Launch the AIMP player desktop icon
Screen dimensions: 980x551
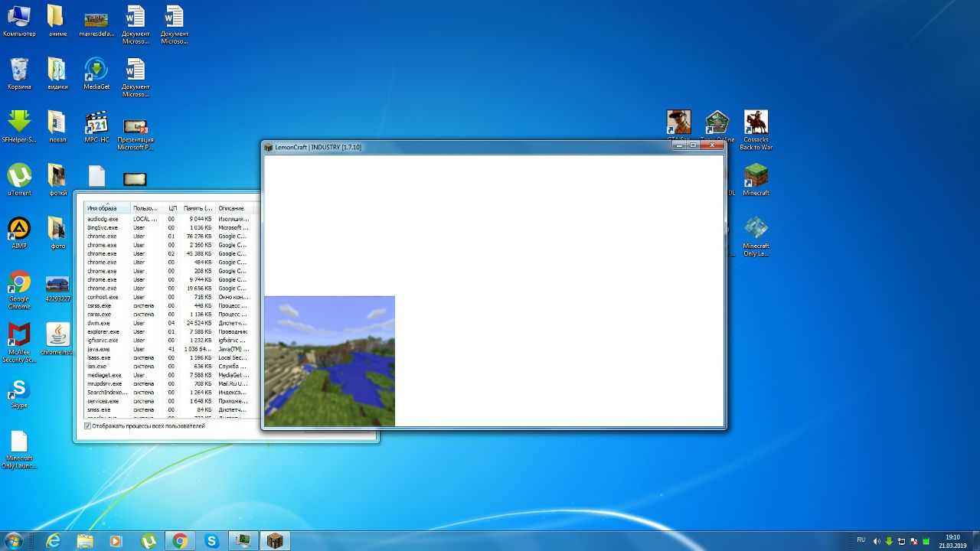(x=19, y=230)
